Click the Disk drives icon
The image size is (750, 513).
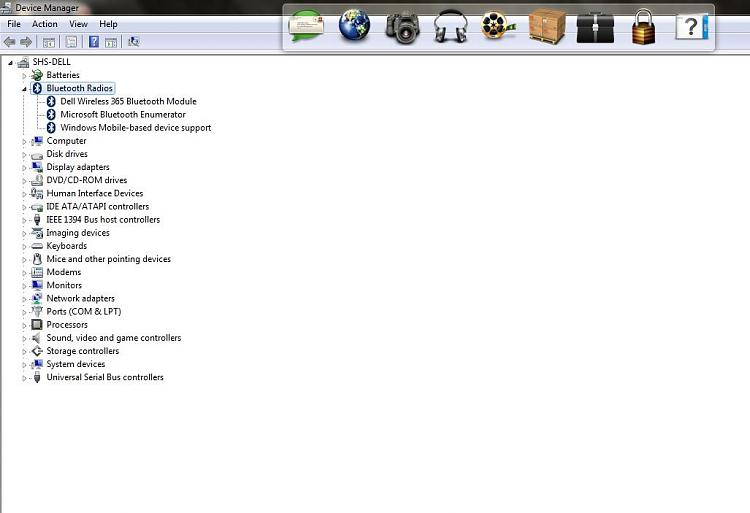[37, 155]
